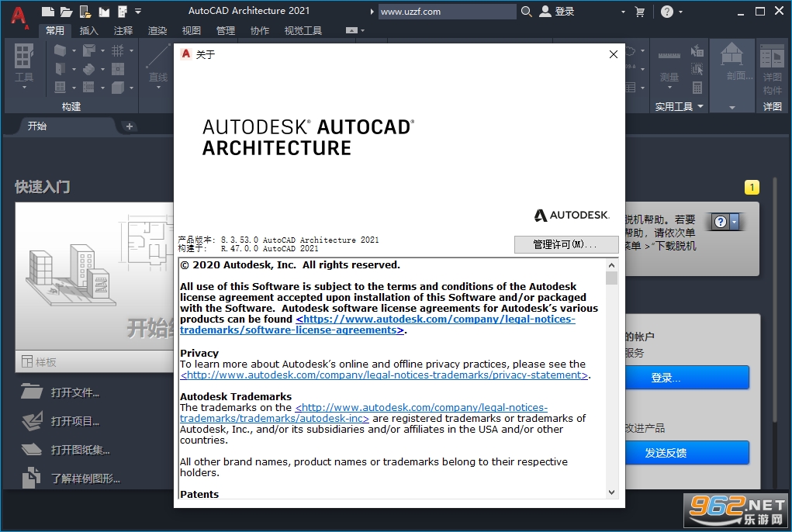Expand the Column grid dropdown arrow
792x532 pixels.
pyautogui.click(x=131, y=50)
